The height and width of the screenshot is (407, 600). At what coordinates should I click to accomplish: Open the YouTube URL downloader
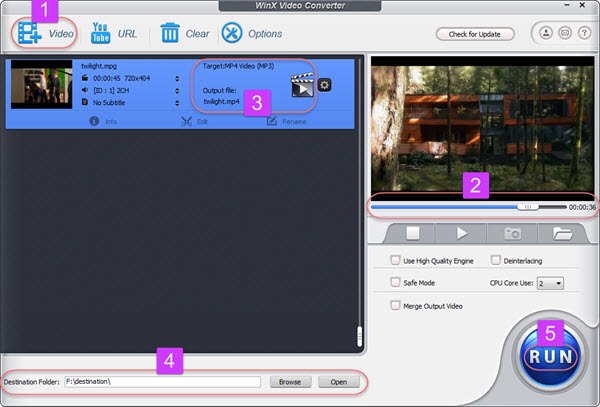click(x=100, y=33)
